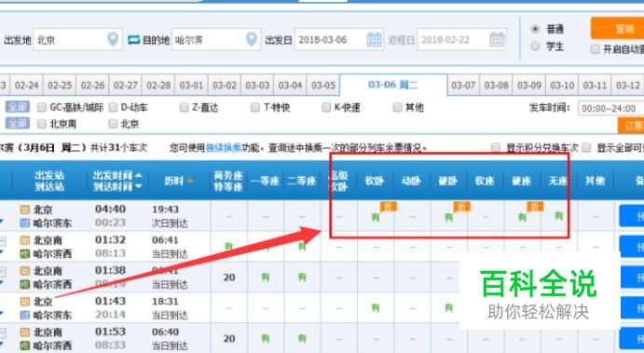Viewport: 644px width, 353px height.
Task: Click 有 in 软卧 cell of 04:40 row
Action: pos(375,217)
